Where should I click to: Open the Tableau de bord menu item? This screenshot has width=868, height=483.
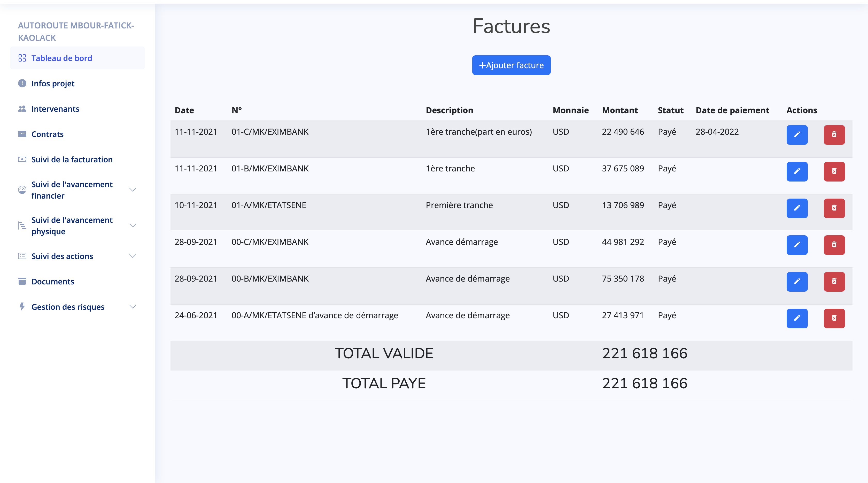point(62,58)
